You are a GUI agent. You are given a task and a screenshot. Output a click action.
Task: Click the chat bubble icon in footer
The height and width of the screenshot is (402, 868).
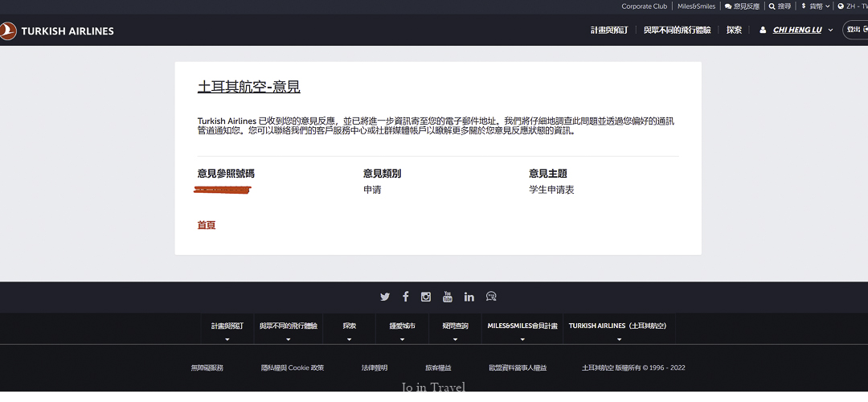491,297
